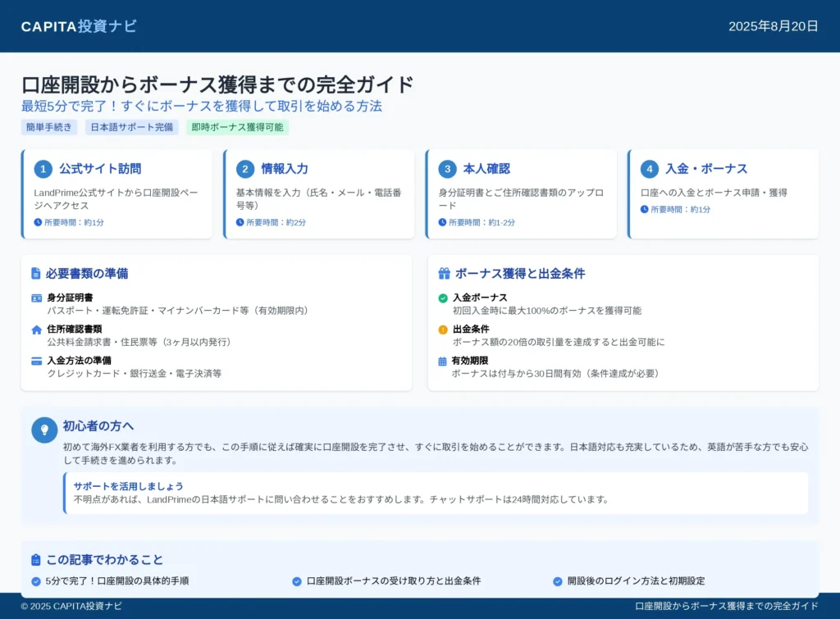Click the step 1 number circle icon
This screenshot has height=619, width=840.
[x=43, y=169]
